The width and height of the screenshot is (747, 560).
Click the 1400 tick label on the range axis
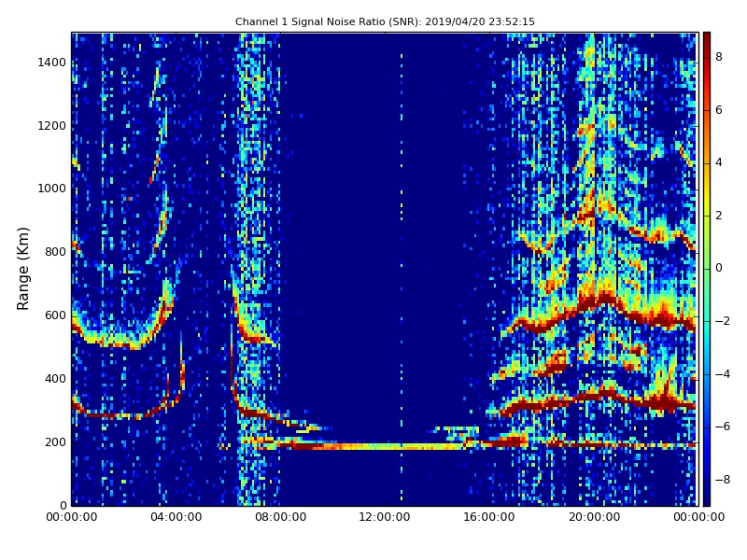point(52,63)
